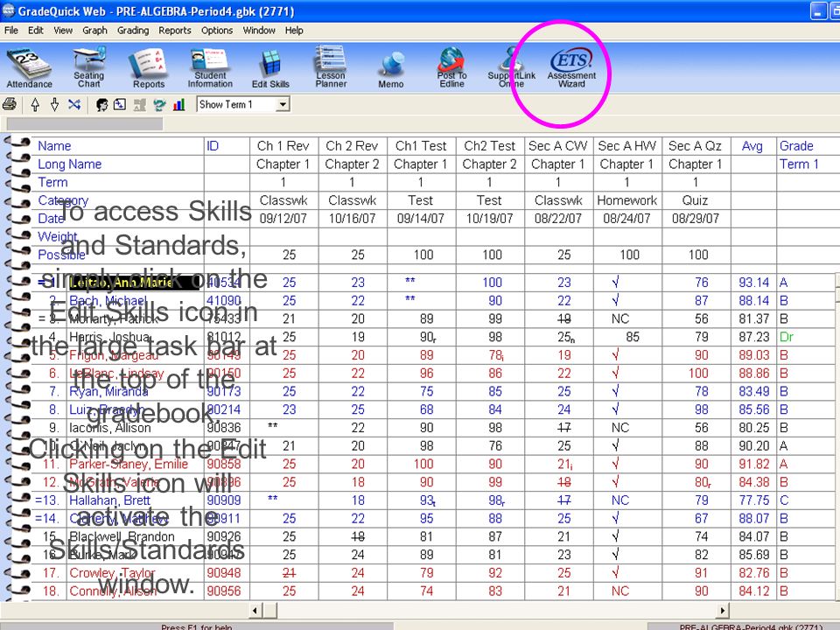The height and width of the screenshot is (630, 840).
Task: Click the Post To Edline icon
Action: click(x=451, y=68)
